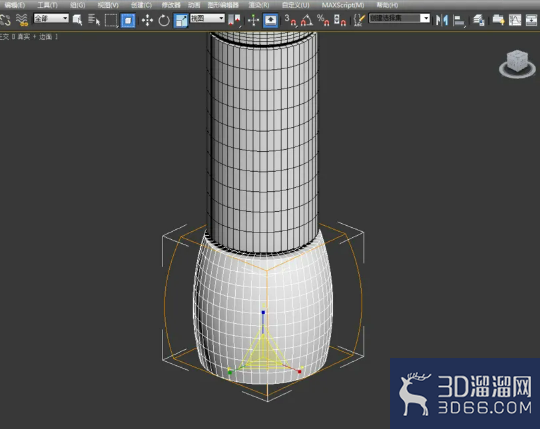Screen dimensions: 540x429
Task: Open Edit Named Selection Sets
Action: tap(359, 20)
